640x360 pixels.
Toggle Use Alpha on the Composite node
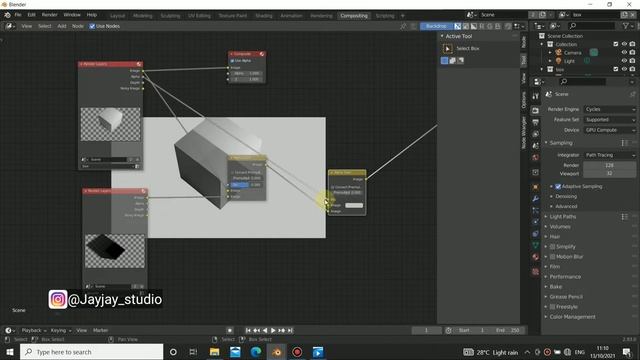click(x=232, y=61)
